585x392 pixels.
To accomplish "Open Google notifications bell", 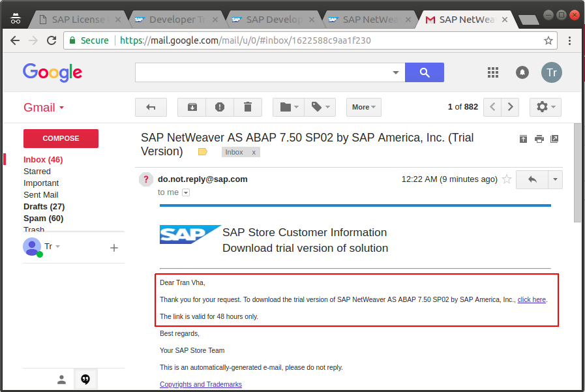I will pyautogui.click(x=522, y=72).
